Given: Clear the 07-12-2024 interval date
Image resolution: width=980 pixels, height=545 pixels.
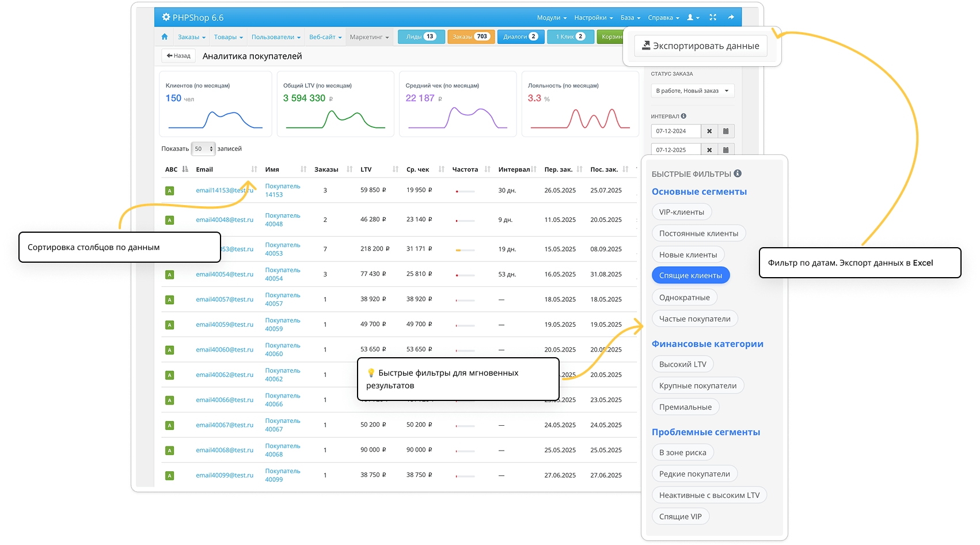Looking at the screenshot, I should (709, 131).
